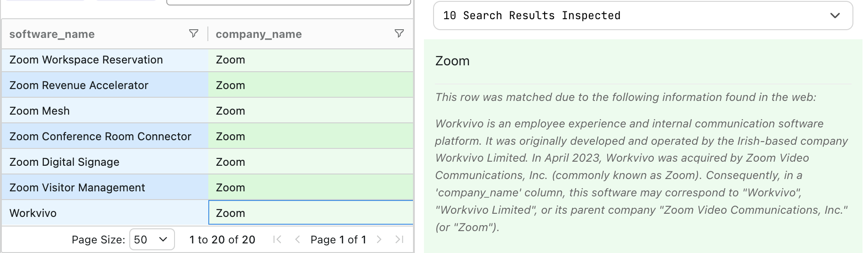Open filter for company_name column
This screenshot has width=868, height=253.
point(399,34)
